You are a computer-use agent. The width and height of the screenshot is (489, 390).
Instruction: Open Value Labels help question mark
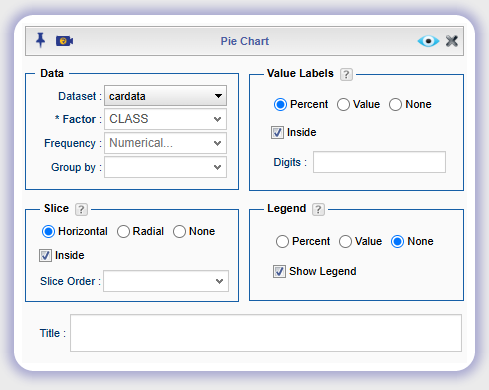tap(346, 74)
